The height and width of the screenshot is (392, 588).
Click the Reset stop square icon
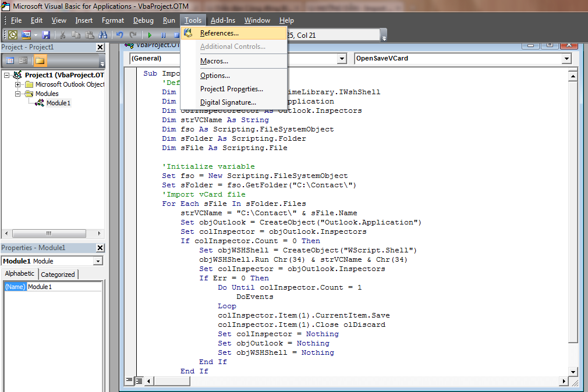coord(176,35)
